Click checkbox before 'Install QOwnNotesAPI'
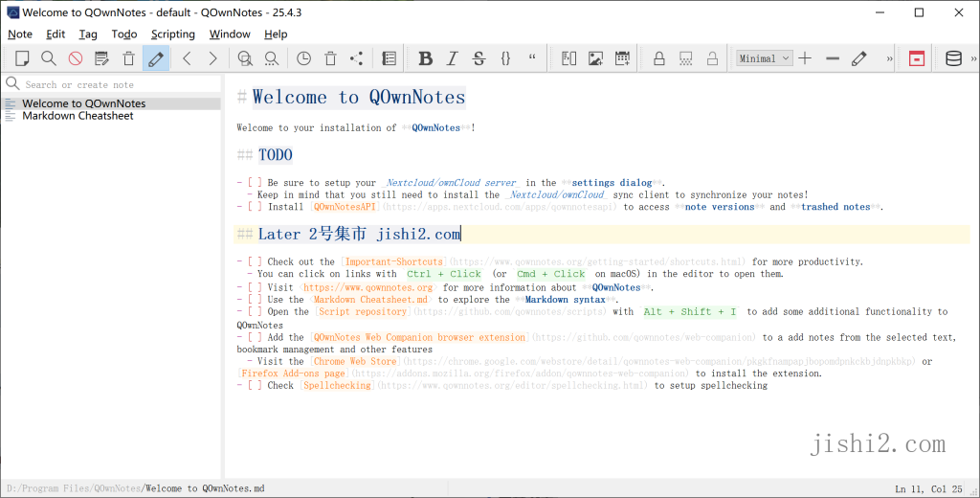Image resolution: width=980 pixels, height=498 pixels. point(255,207)
